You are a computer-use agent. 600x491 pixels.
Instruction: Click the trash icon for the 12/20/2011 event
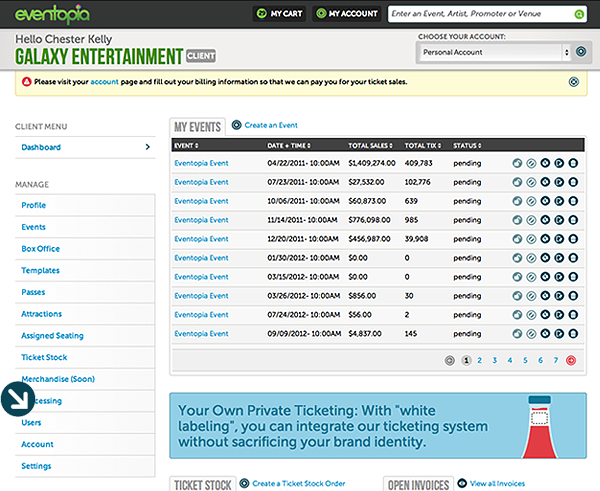tap(573, 239)
